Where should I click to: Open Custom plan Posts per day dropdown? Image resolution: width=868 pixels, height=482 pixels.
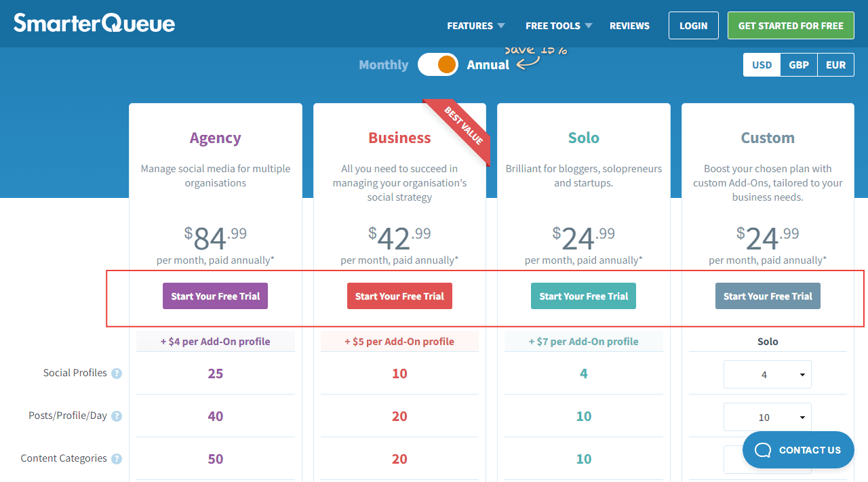click(x=767, y=417)
